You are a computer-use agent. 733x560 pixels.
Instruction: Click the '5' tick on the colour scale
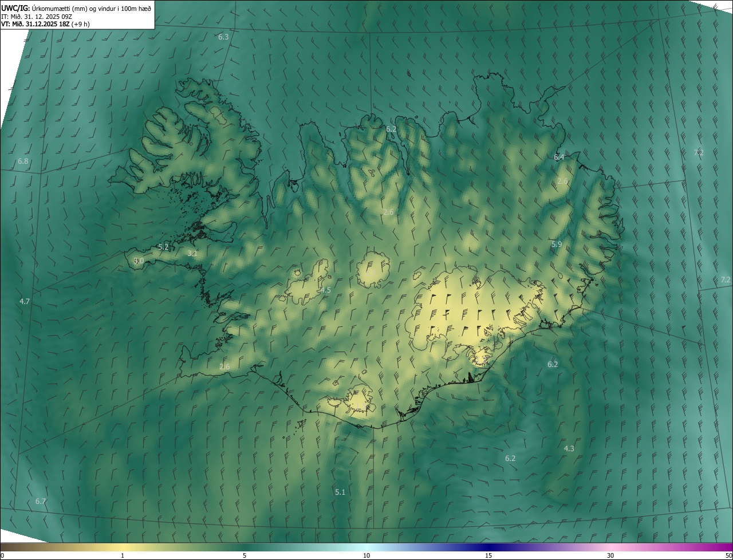tap(245, 555)
